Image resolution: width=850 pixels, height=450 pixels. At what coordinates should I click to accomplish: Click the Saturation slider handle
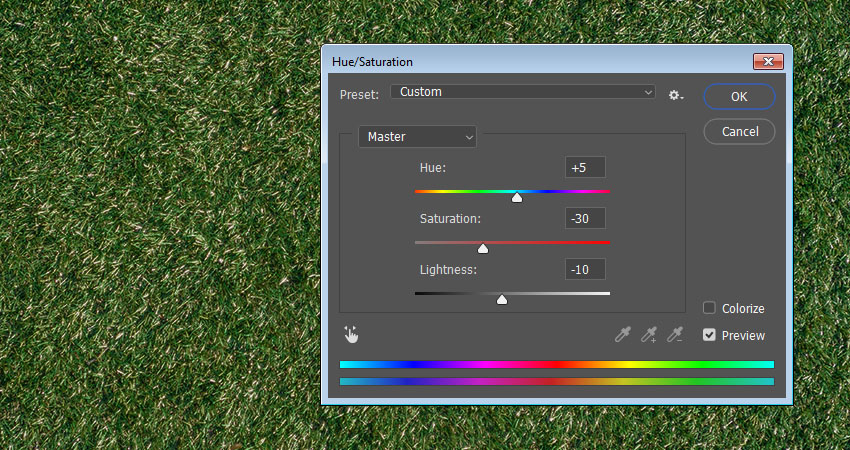[483, 248]
